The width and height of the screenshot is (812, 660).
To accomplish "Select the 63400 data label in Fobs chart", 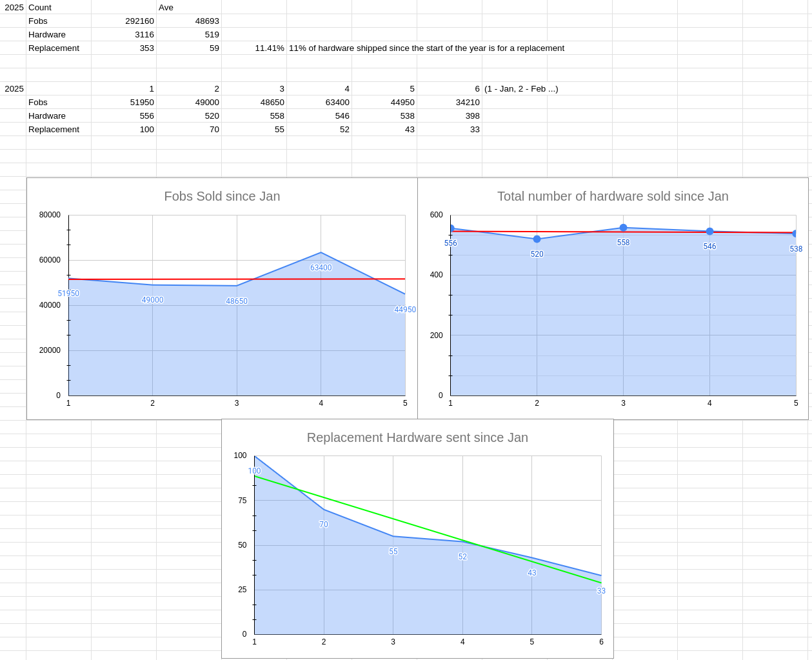I will coord(321,268).
